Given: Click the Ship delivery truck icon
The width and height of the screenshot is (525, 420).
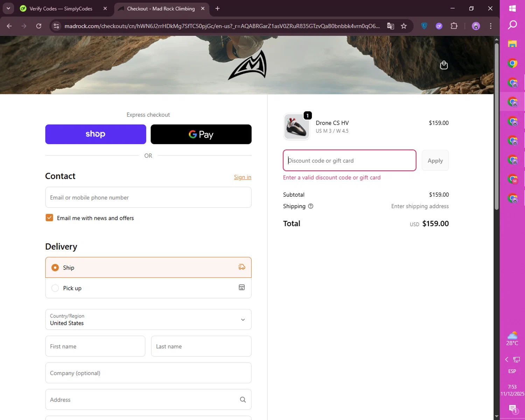Looking at the screenshot, I should tap(241, 267).
